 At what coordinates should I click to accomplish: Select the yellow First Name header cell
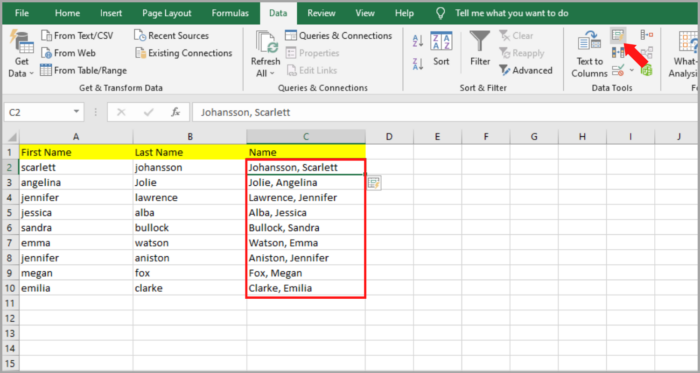(x=76, y=152)
